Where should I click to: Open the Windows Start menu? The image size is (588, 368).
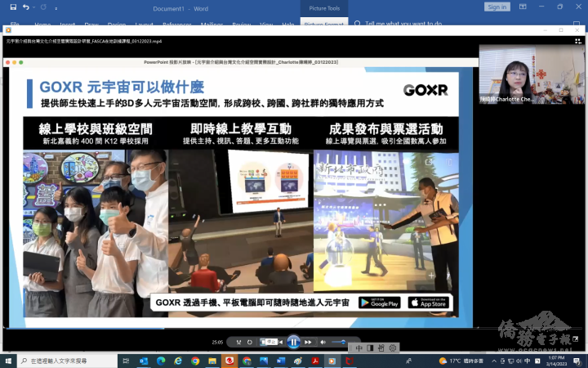click(x=8, y=361)
